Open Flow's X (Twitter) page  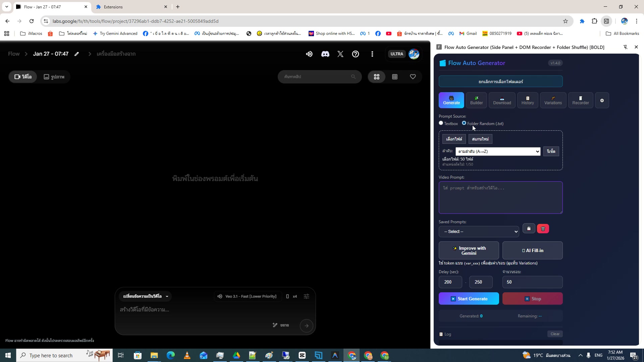(340, 54)
